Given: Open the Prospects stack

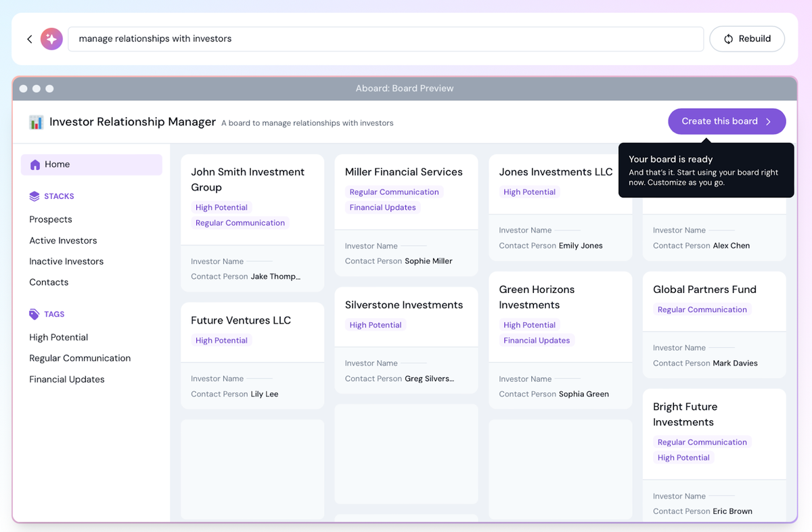Looking at the screenshot, I should coord(51,219).
